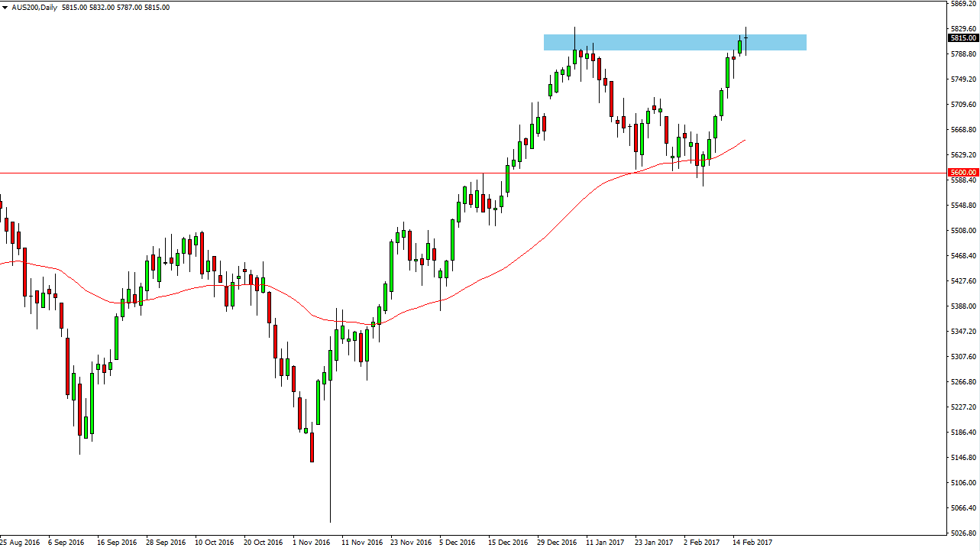Click the vertical price axis area
The width and height of the screenshot is (980, 551).
click(964, 306)
